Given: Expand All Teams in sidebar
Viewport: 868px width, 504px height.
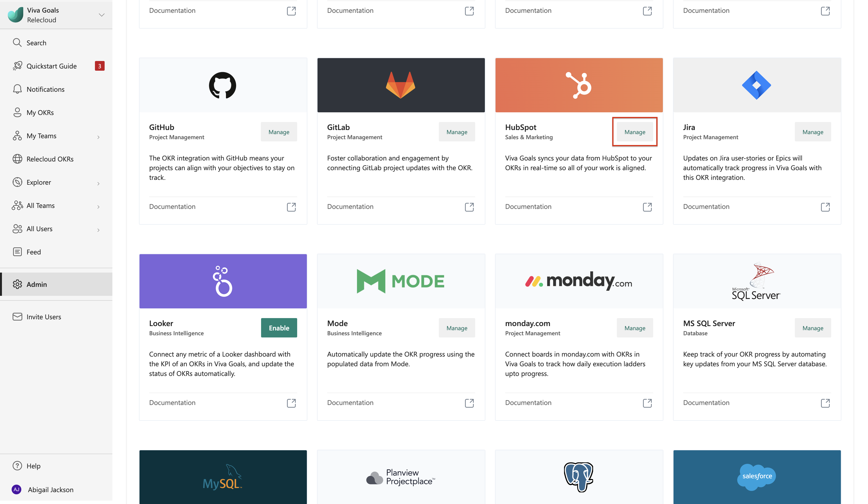Looking at the screenshot, I should 98,205.
